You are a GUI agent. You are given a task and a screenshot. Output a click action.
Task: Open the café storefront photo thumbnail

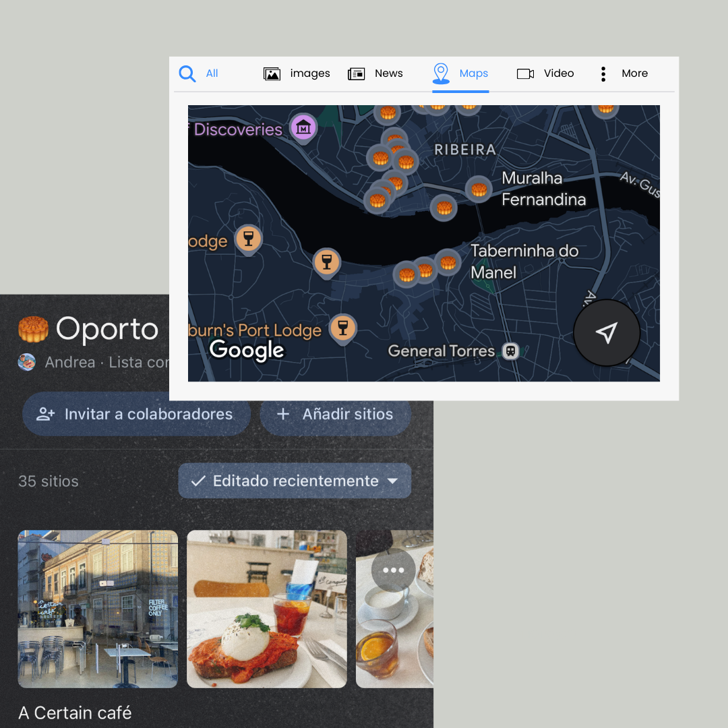click(98, 609)
